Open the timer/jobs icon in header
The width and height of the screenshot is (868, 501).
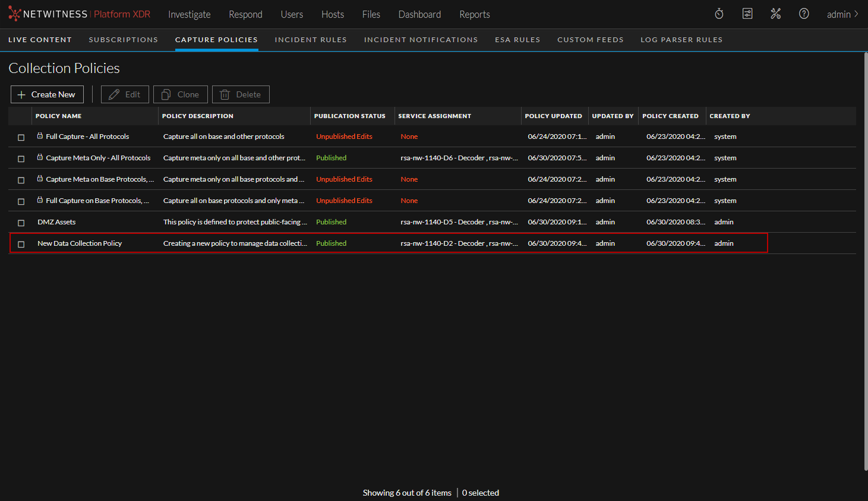point(719,14)
